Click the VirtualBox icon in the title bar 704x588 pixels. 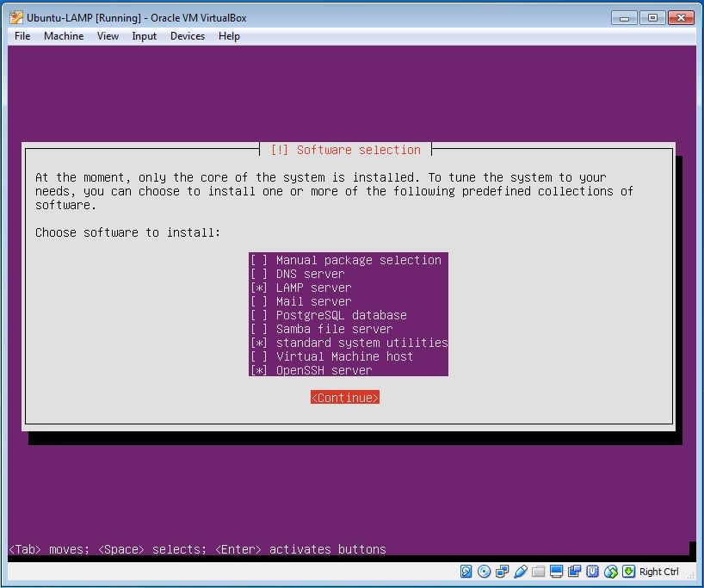(x=15, y=17)
